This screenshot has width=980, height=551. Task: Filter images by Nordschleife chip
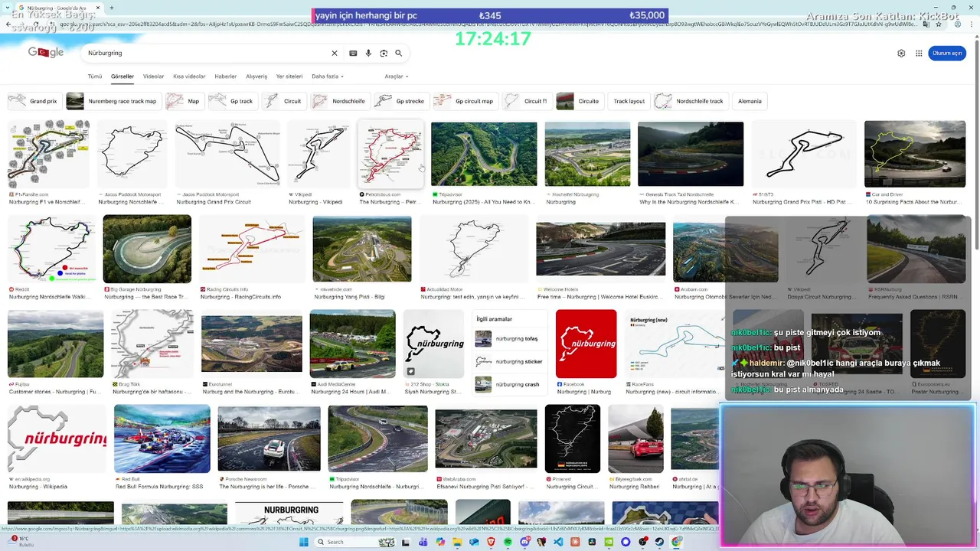[x=340, y=101]
